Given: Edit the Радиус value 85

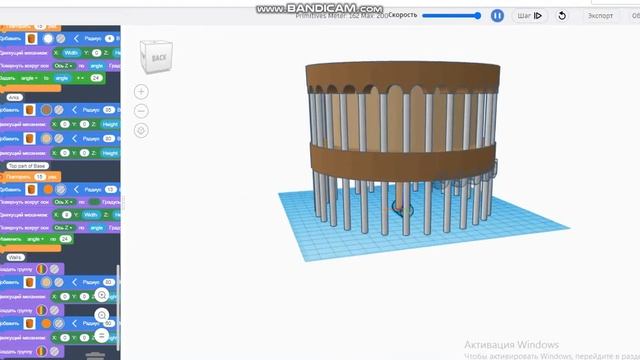Looking at the screenshot, I should (x=109, y=110).
